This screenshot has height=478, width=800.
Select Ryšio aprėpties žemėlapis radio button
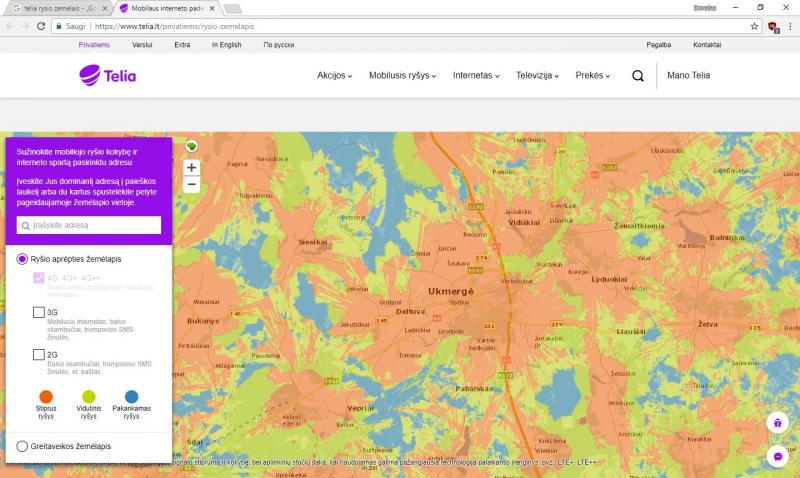[x=22, y=259]
